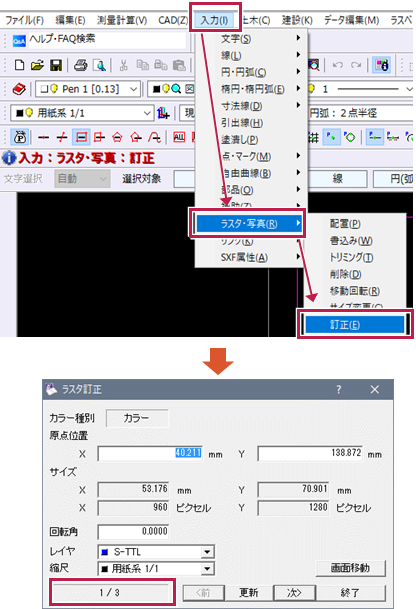Click the red book icon beside Pen selector
The width and height of the screenshot is (416, 609).
19,89
